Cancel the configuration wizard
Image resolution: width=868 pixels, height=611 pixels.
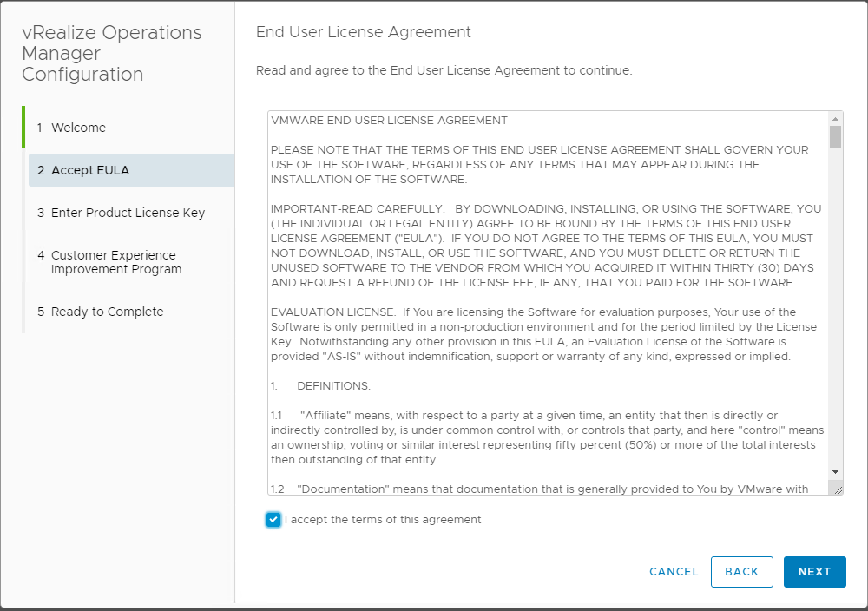pyautogui.click(x=674, y=572)
